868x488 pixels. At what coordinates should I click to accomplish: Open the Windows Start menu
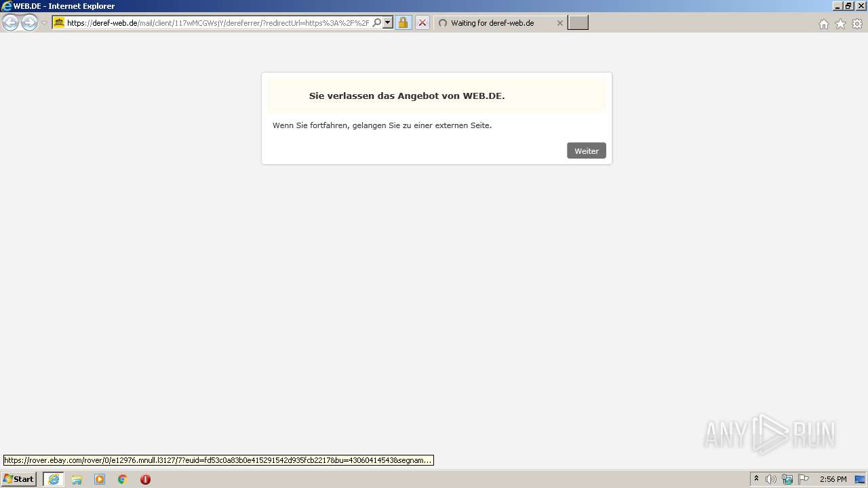point(18,479)
